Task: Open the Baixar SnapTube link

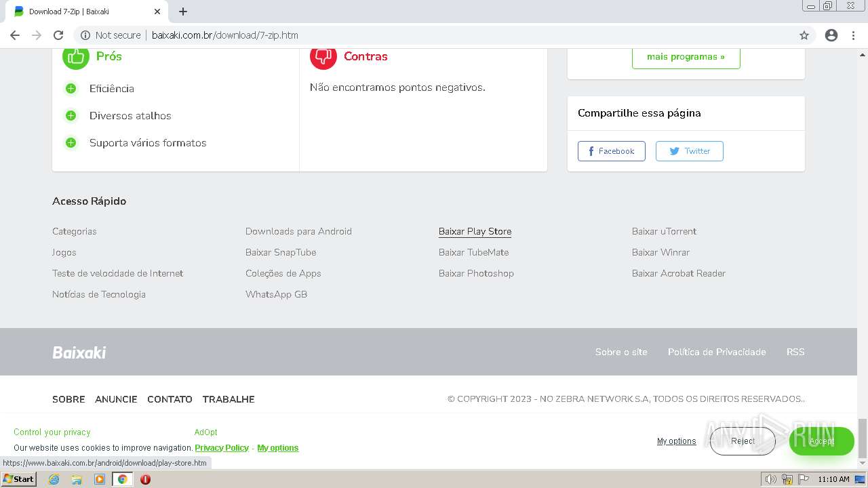Action: 281,252
